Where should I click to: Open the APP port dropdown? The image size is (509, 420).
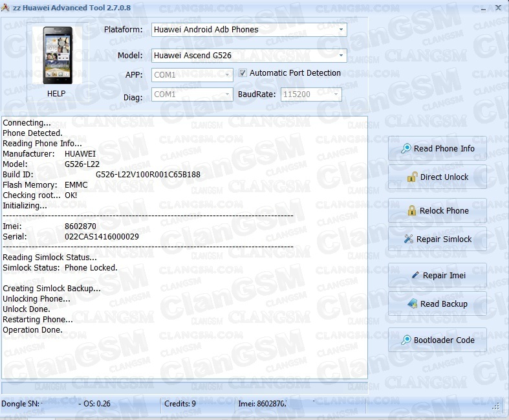click(227, 75)
